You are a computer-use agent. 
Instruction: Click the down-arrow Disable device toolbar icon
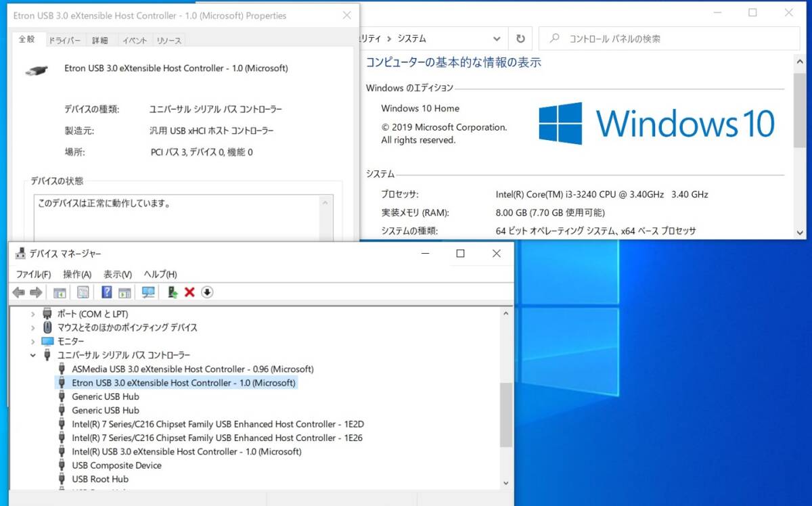click(x=207, y=292)
